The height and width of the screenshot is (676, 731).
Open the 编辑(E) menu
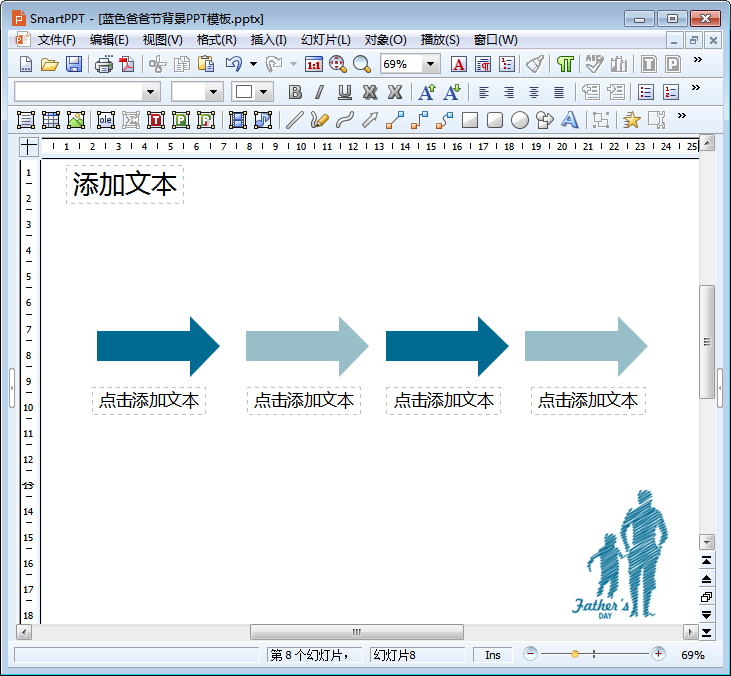point(109,40)
